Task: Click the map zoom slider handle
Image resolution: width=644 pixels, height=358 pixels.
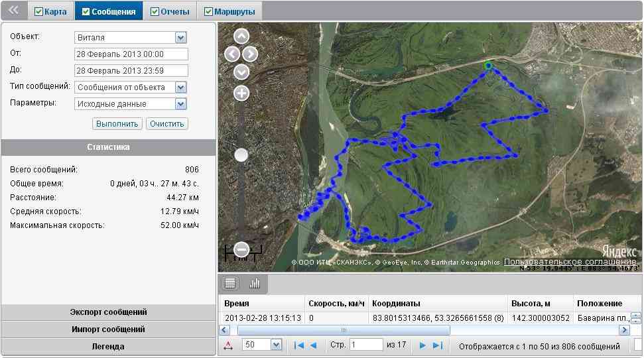Action: click(241, 154)
